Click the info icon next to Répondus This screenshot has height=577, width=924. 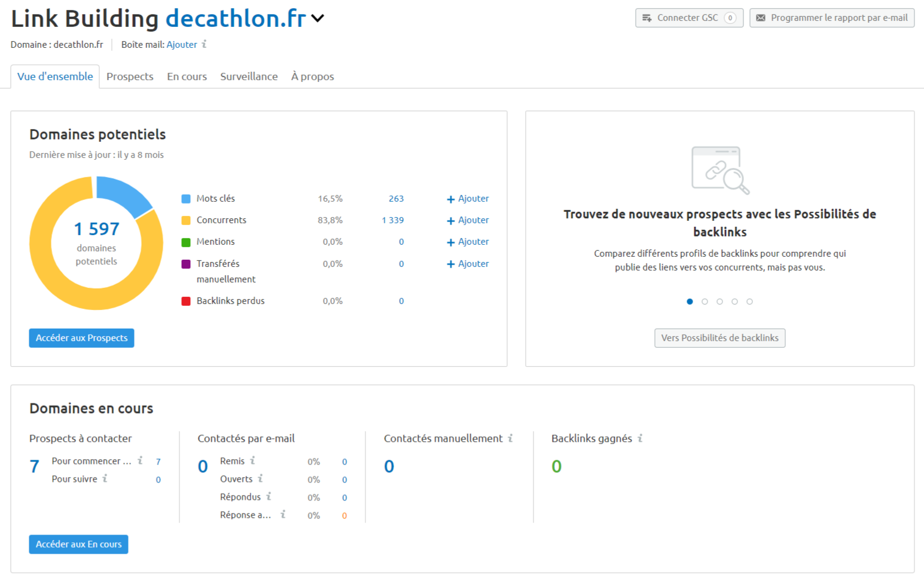click(x=269, y=497)
